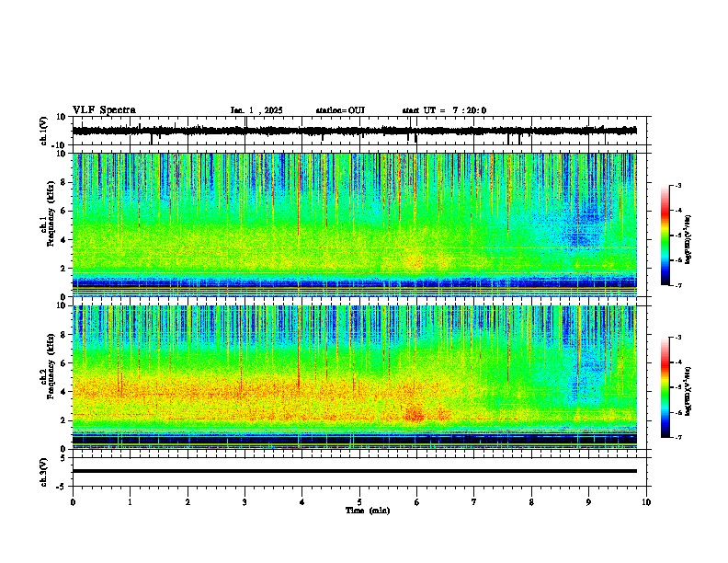Click the flat ch.3 voltage trace line
Image resolution: width=728 pixels, height=563 pixels.
(x=355, y=471)
